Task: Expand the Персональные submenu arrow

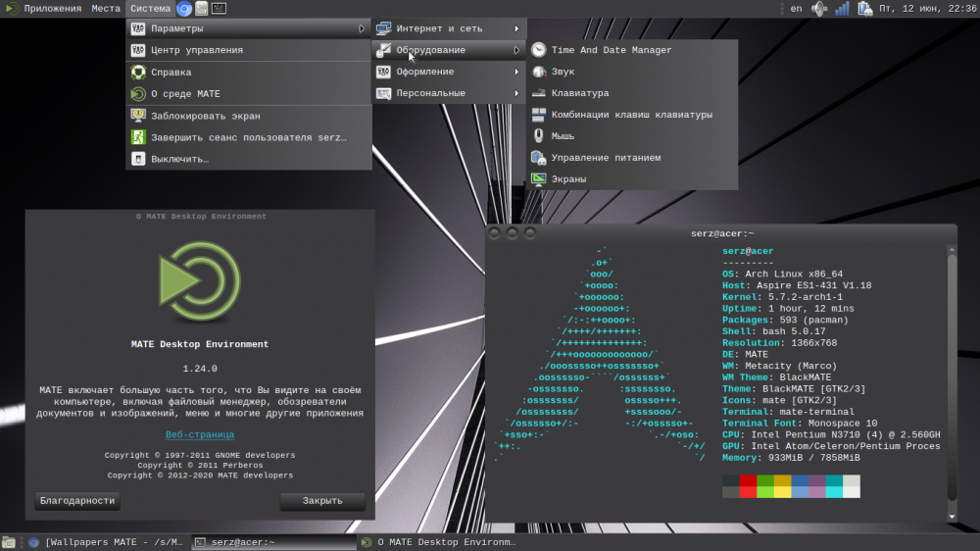Action: click(x=516, y=93)
